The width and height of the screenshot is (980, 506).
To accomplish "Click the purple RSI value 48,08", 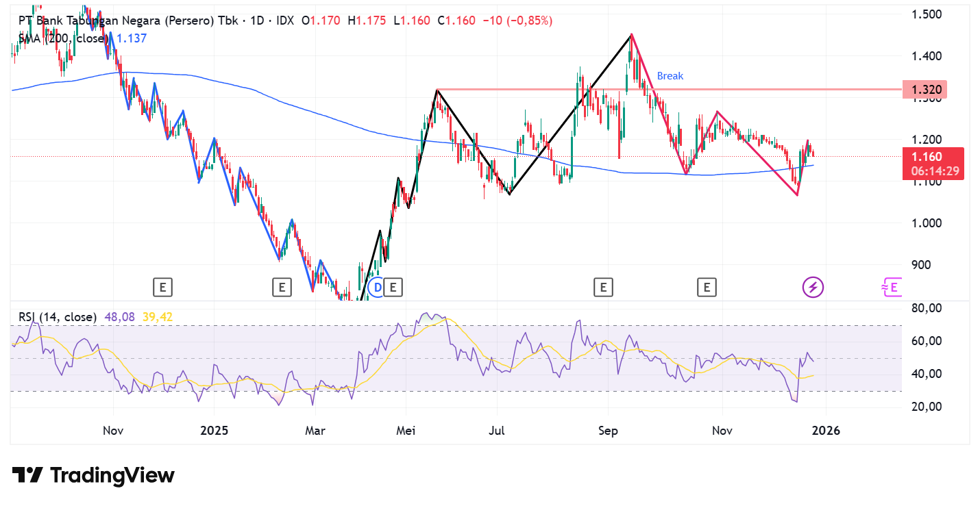I will tap(121, 317).
